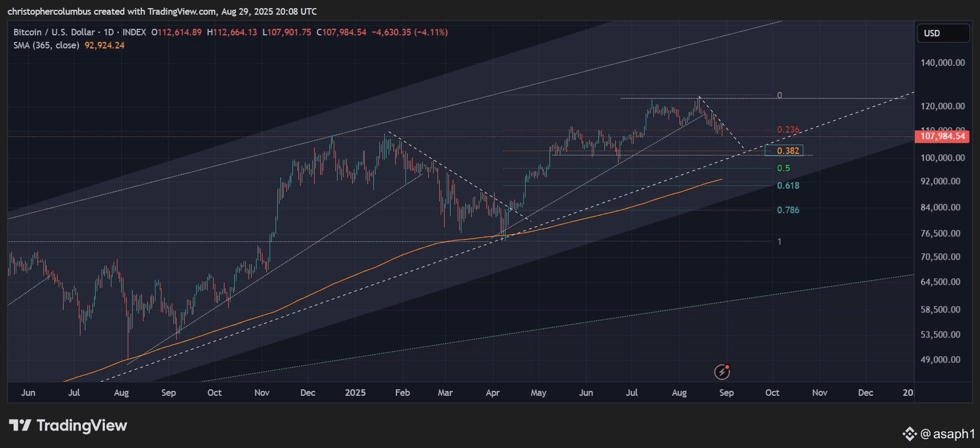Click the current price tag 107,984.54
The image size is (980, 448).
coord(942,136)
